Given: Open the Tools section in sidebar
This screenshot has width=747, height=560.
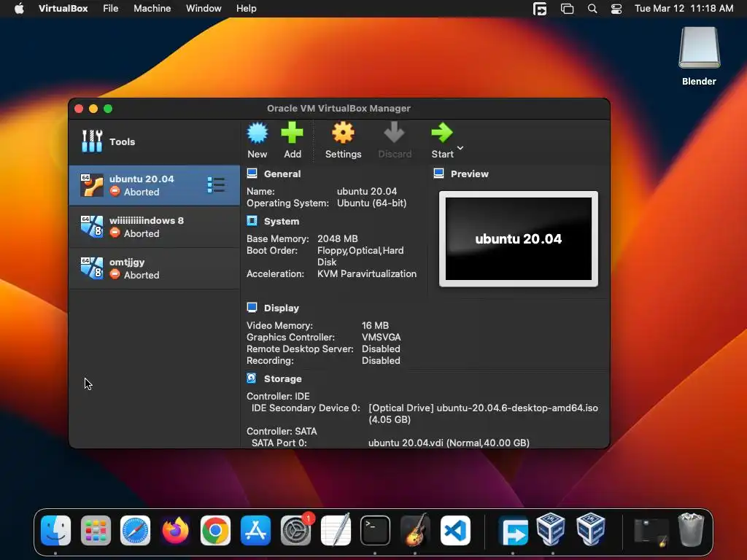Looking at the screenshot, I should pyautogui.click(x=155, y=141).
